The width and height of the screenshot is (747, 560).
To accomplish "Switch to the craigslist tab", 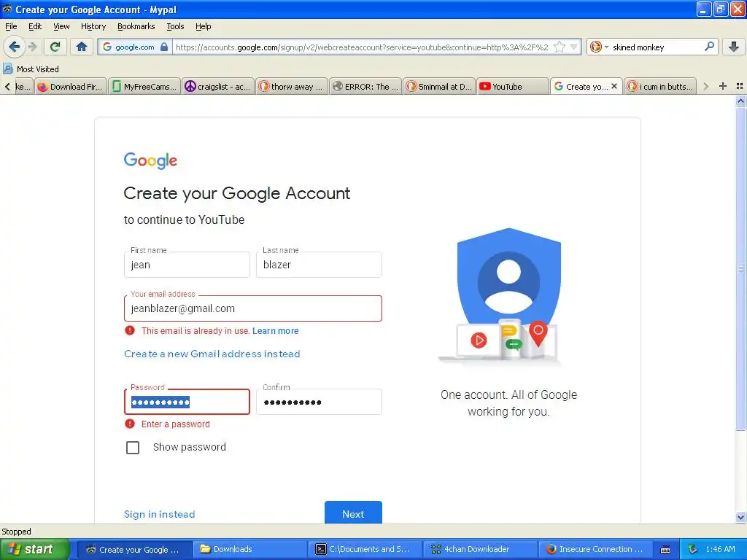I will [x=217, y=86].
